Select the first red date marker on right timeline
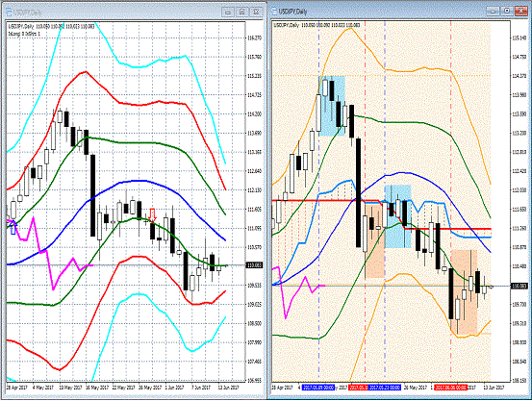532x401 pixels. point(358,388)
